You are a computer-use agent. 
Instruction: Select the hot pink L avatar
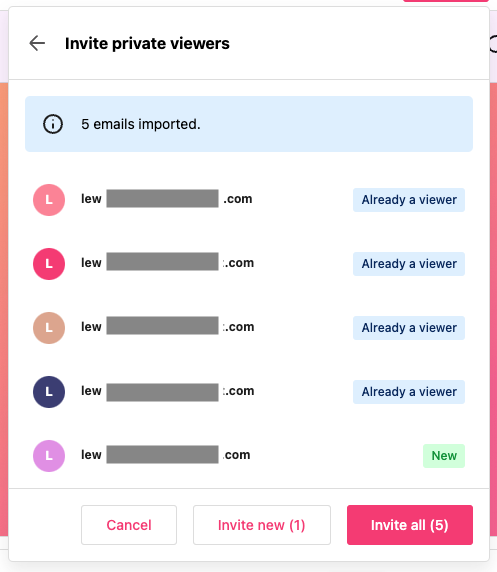point(49,264)
